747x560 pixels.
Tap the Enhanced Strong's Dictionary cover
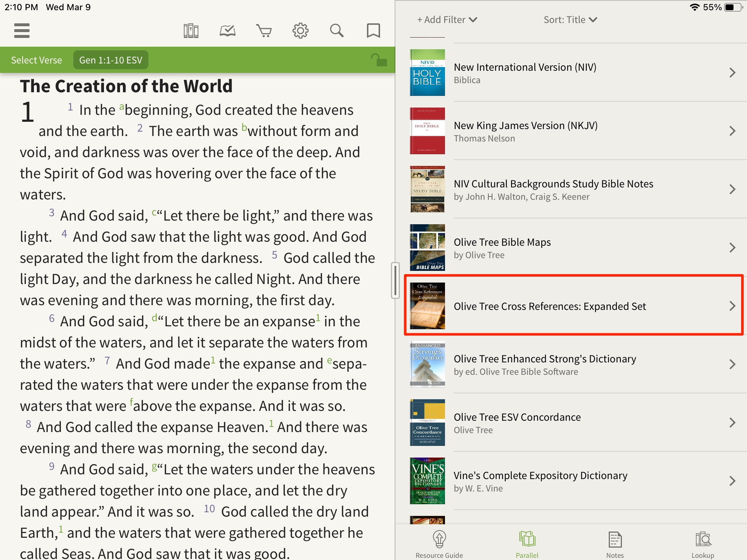coord(427,364)
